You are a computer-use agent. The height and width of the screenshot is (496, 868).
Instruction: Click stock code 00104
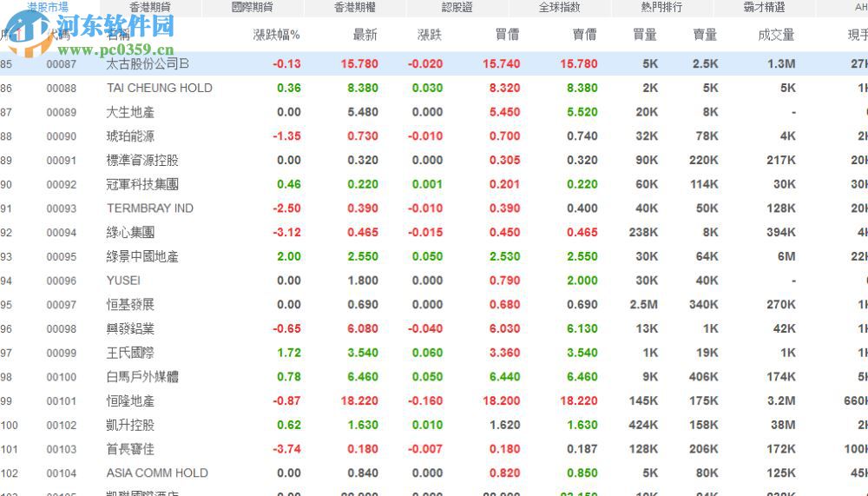coord(62,473)
